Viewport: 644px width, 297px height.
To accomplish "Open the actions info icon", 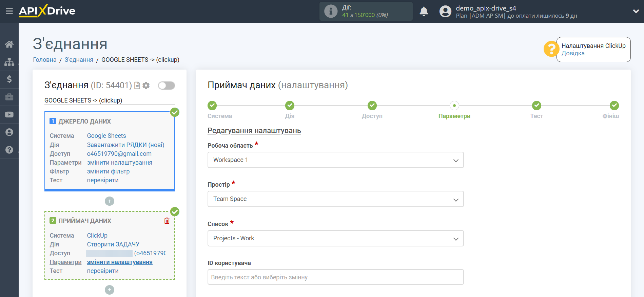I will click(x=331, y=11).
